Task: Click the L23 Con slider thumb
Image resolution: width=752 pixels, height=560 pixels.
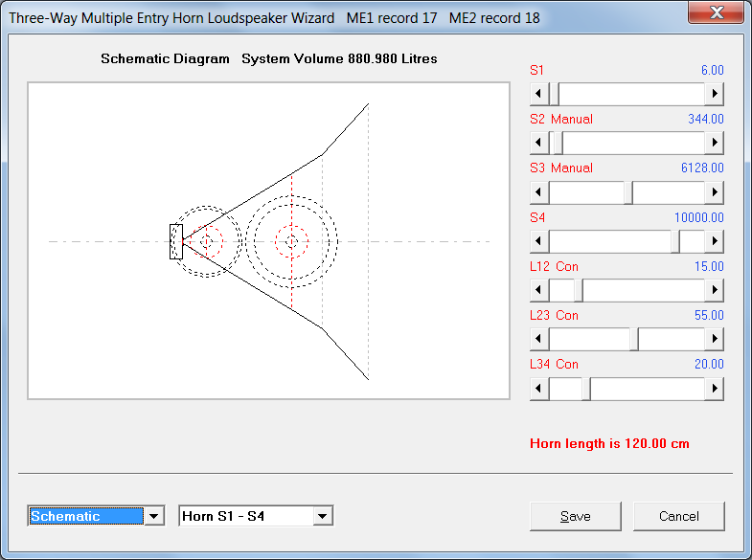Action: 634,339
